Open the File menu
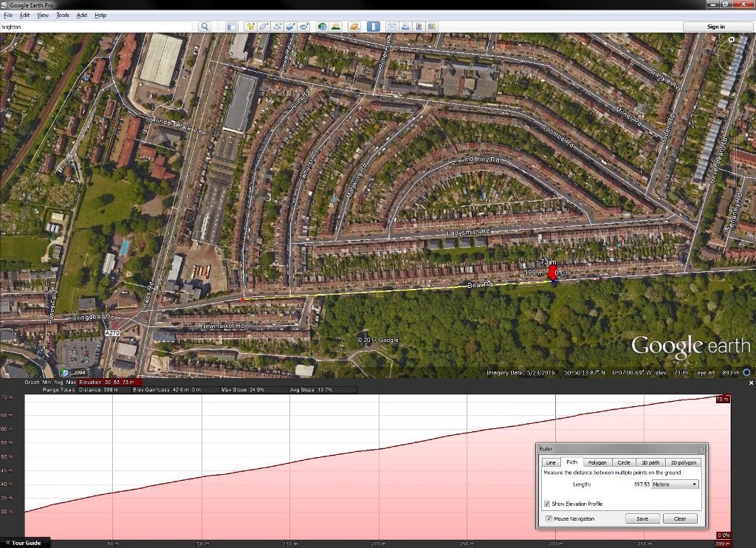The image size is (756, 548). (x=8, y=15)
